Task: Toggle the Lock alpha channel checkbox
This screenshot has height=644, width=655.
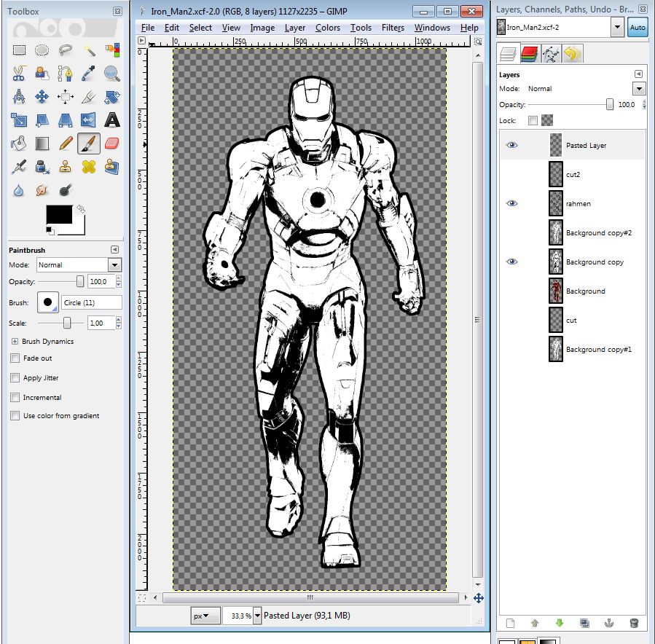Action: tap(533, 121)
